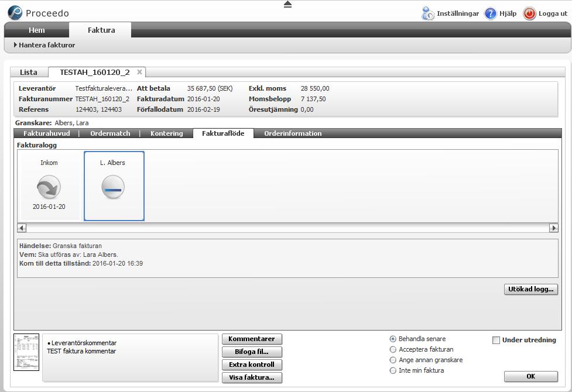Close the TESTAH_160120_2 tab
The image size is (572, 392).
coord(139,72)
